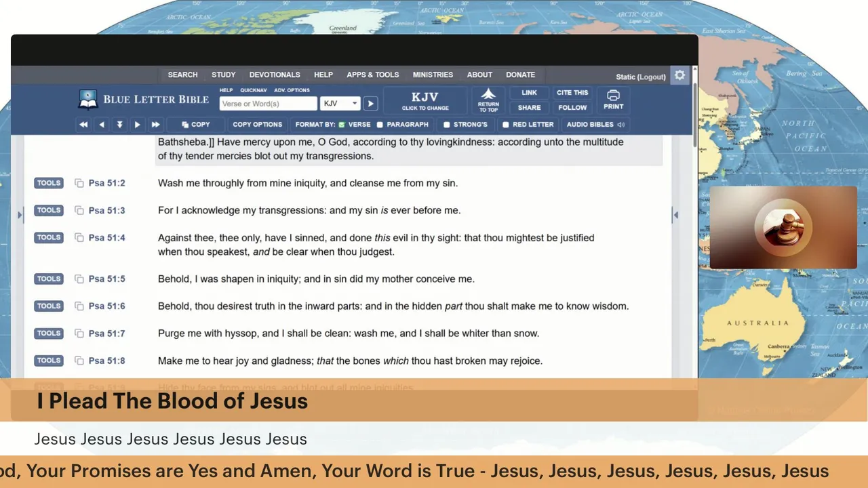This screenshot has width=868, height=488.
Task: Click verse text "Purge me with hyssop"
Action: click(x=208, y=333)
